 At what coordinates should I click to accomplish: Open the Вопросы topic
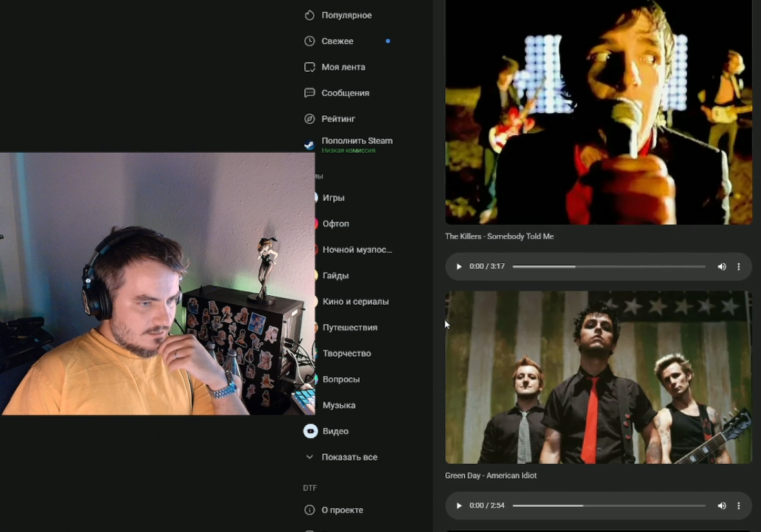(341, 379)
